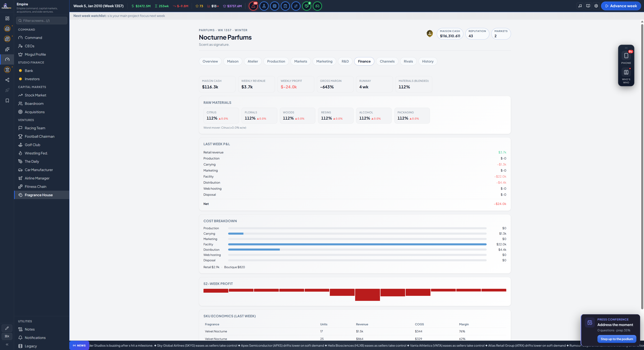The height and width of the screenshot is (350, 644).
Task: Click the clipboard checklist icon
Action: 285,6
